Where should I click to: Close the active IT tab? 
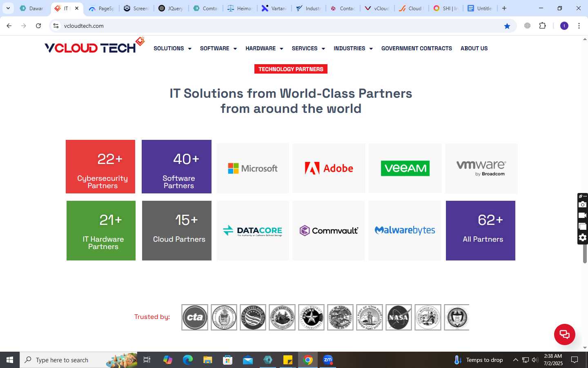[x=77, y=8]
